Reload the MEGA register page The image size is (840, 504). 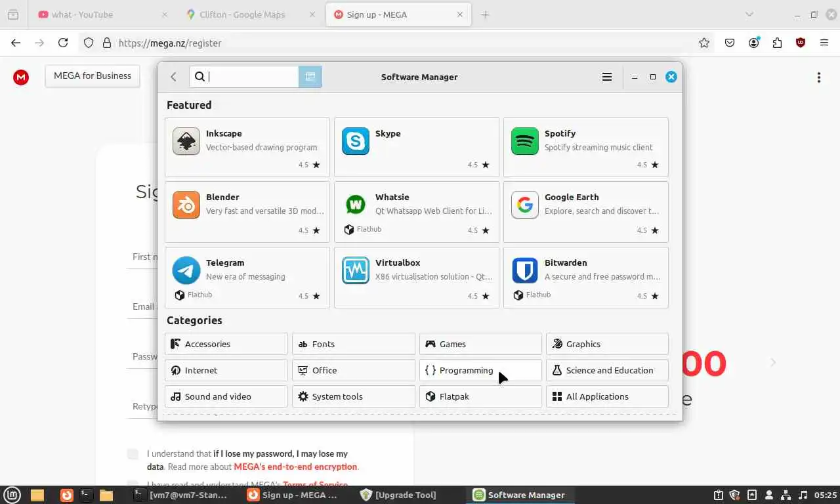coord(63,43)
